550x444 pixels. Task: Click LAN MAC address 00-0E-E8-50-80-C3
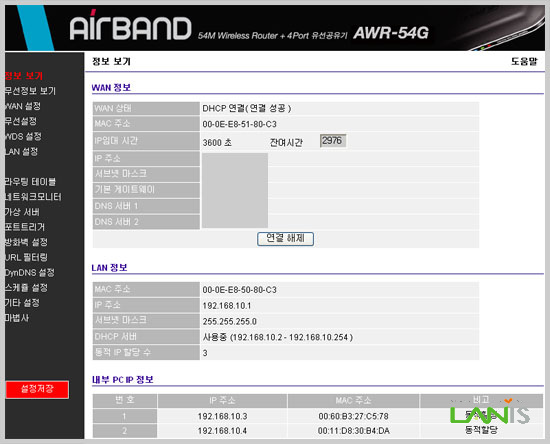coord(240,290)
